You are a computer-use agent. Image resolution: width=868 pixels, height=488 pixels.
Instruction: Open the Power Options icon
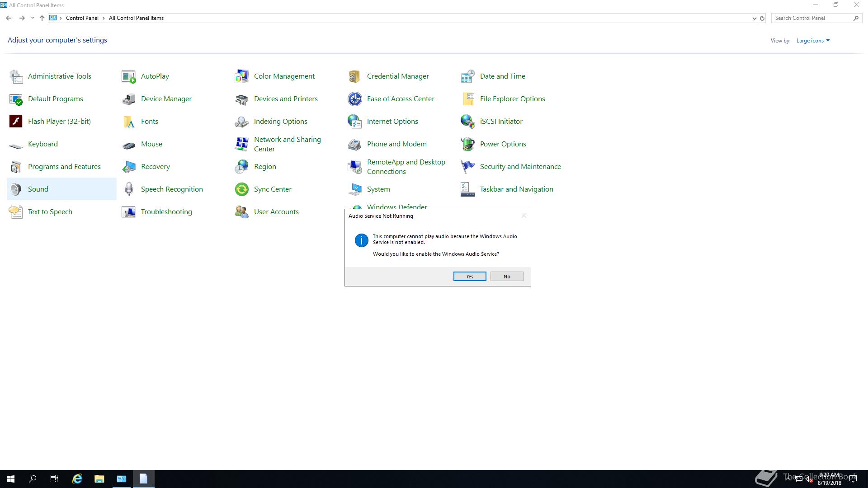[468, 144]
